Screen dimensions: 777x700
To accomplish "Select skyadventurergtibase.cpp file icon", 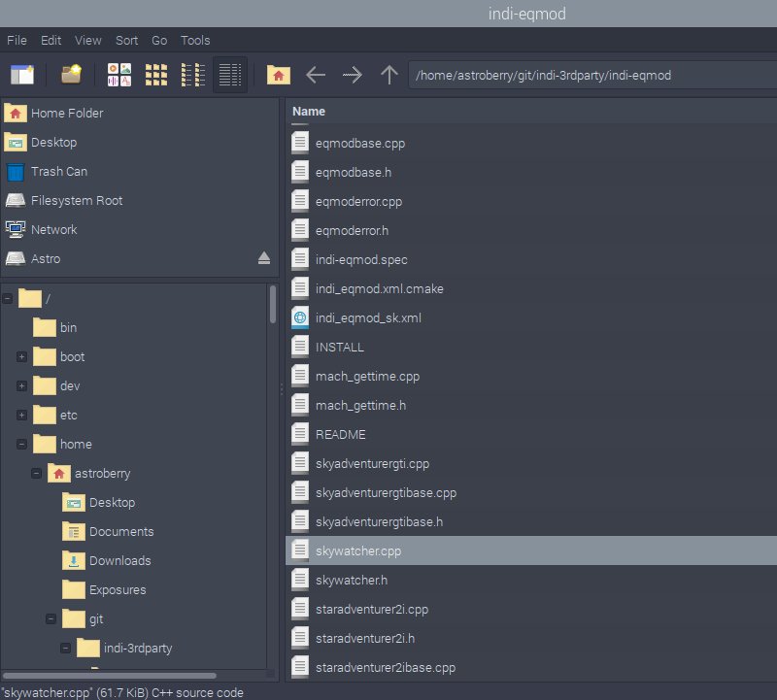I will [x=300, y=492].
